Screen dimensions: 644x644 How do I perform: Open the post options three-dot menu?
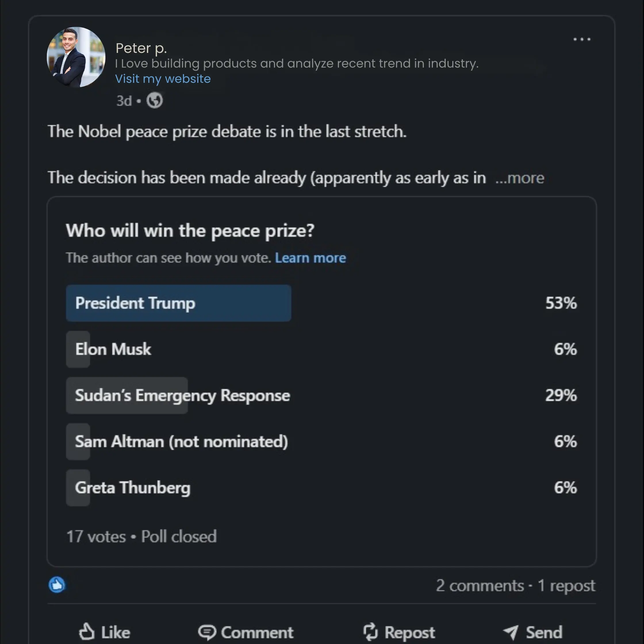click(x=581, y=39)
